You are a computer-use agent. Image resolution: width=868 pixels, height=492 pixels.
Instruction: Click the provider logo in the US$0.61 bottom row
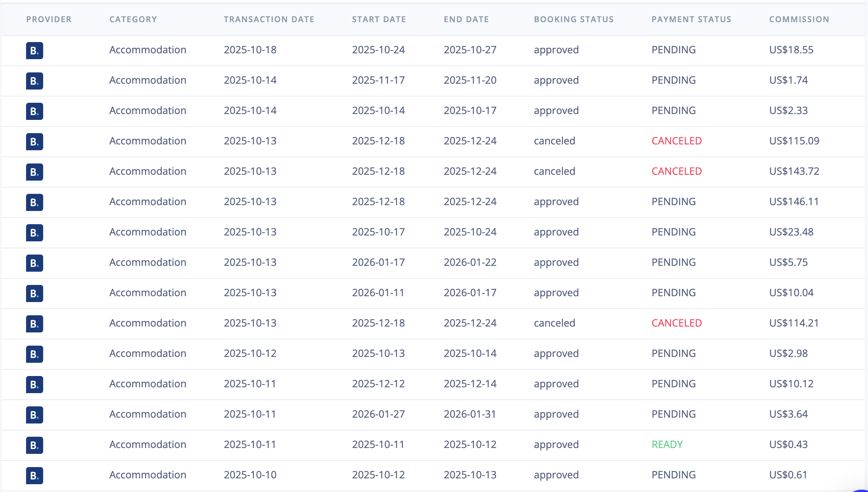[34, 475]
